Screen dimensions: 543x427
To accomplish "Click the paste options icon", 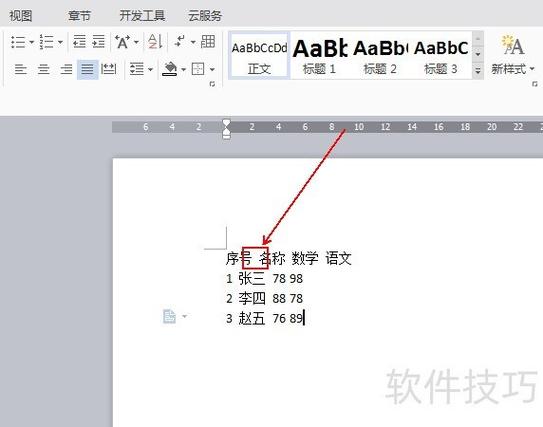I will [169, 316].
